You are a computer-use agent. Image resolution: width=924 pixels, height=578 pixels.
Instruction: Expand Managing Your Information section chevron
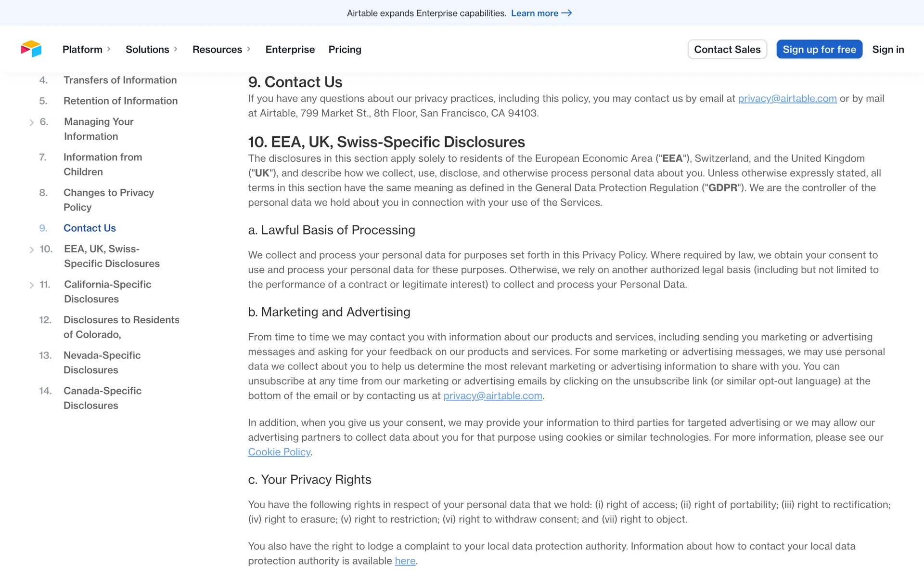tap(32, 122)
